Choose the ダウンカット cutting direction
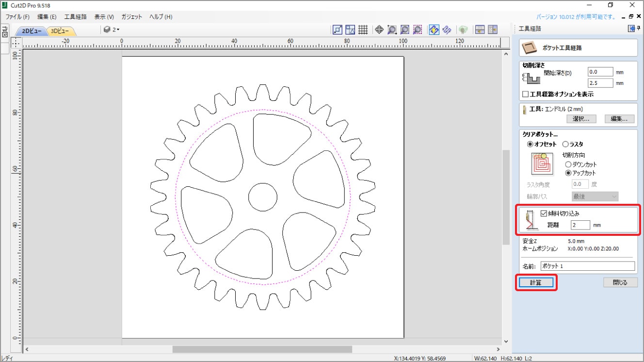 569,165
